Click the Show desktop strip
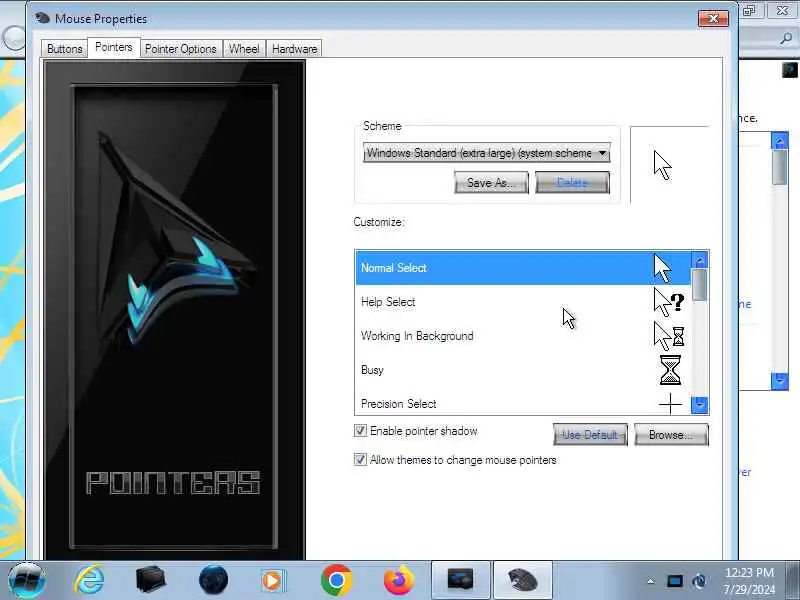Image resolution: width=800 pixels, height=600 pixels. pyautogui.click(x=793, y=580)
